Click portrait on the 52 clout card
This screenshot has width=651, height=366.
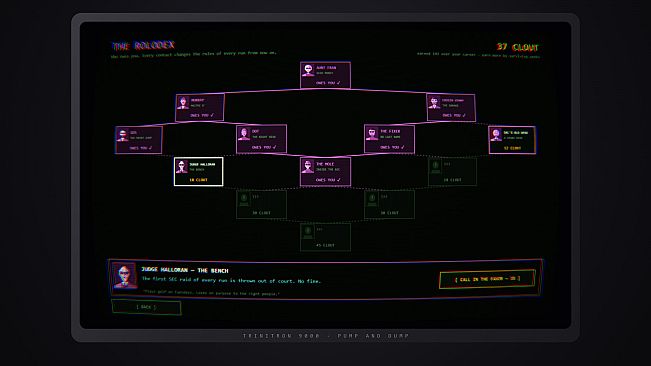coord(496,135)
